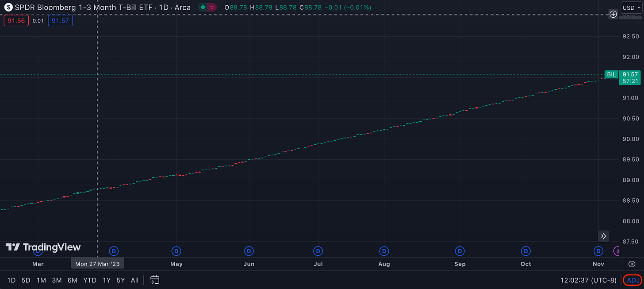Open the USD currency dropdown

coord(631,8)
